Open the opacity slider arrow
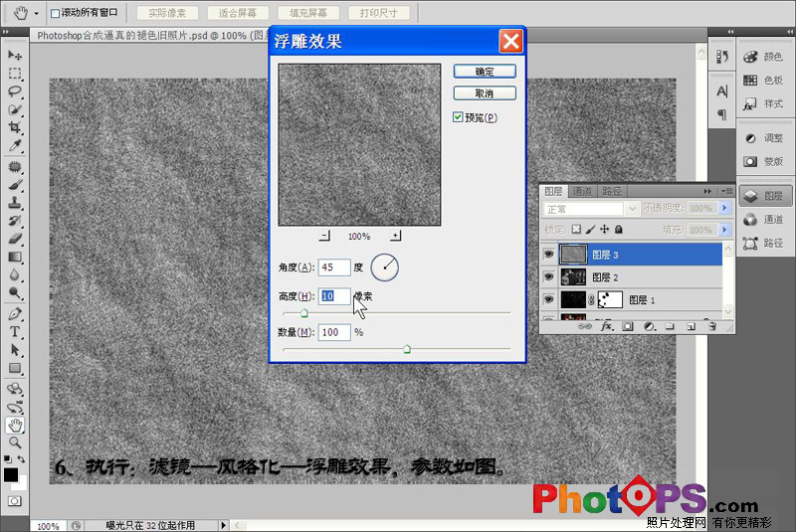Viewport: 796px width, 532px height. coord(725,208)
